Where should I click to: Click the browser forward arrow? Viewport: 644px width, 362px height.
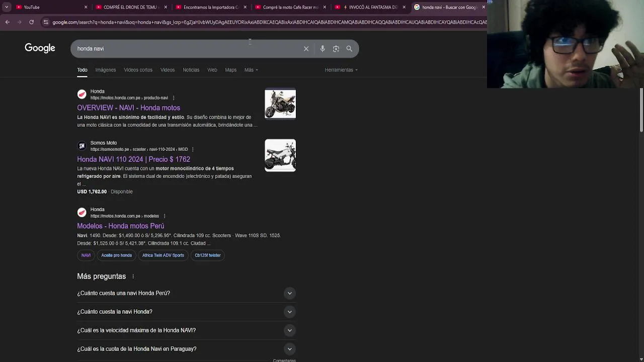click(19, 22)
